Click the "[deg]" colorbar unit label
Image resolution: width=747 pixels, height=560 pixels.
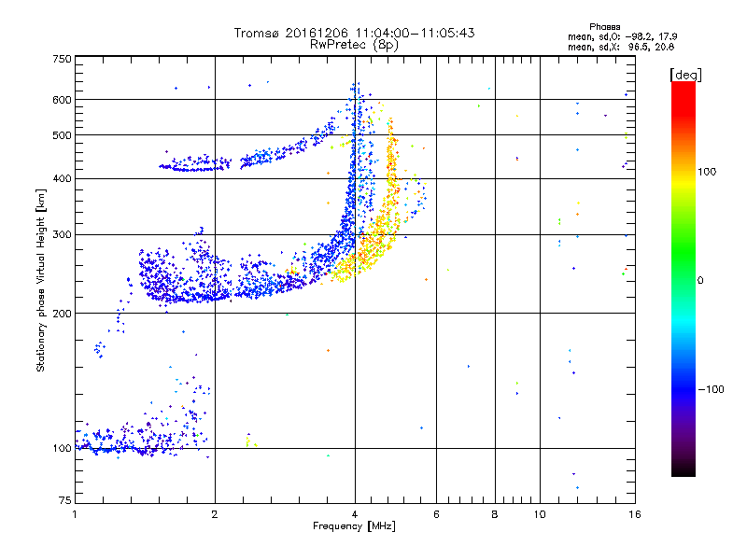pos(685,75)
